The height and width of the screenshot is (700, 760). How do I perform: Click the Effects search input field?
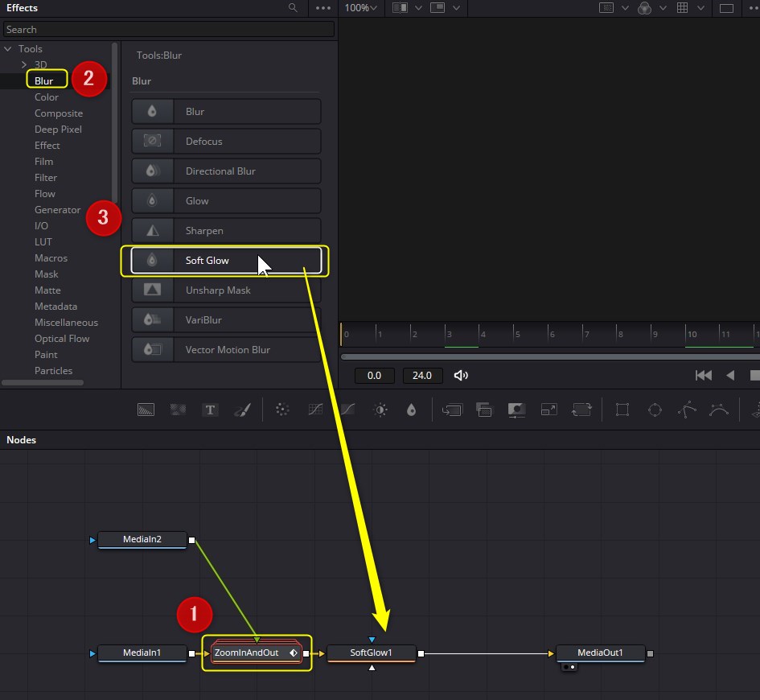[x=169, y=30]
